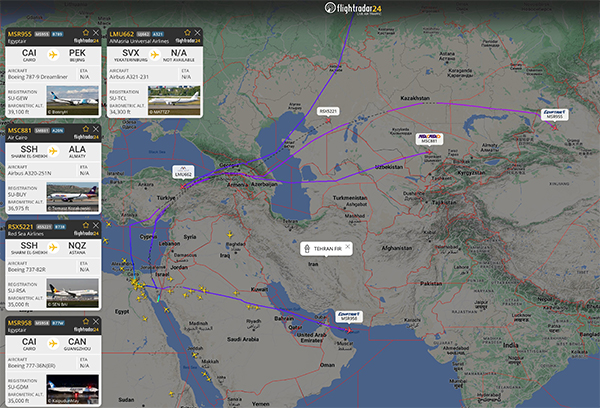Click the registration SU-GEW text
Viewport: 600px width, 408px height.
(18, 98)
